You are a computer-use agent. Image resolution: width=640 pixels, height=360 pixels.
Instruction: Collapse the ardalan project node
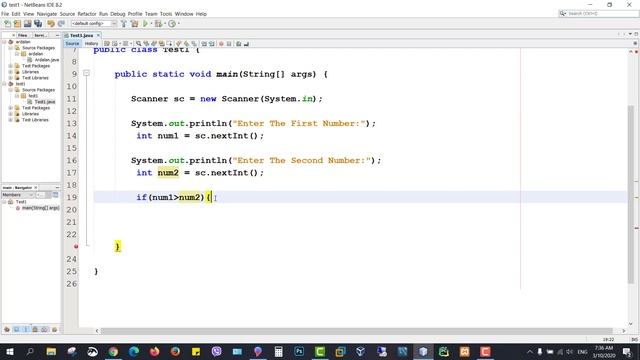[4, 42]
